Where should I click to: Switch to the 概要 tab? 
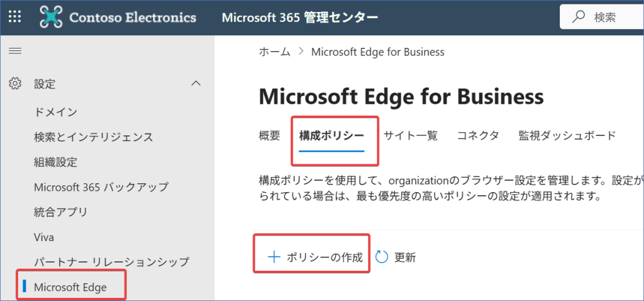point(269,135)
